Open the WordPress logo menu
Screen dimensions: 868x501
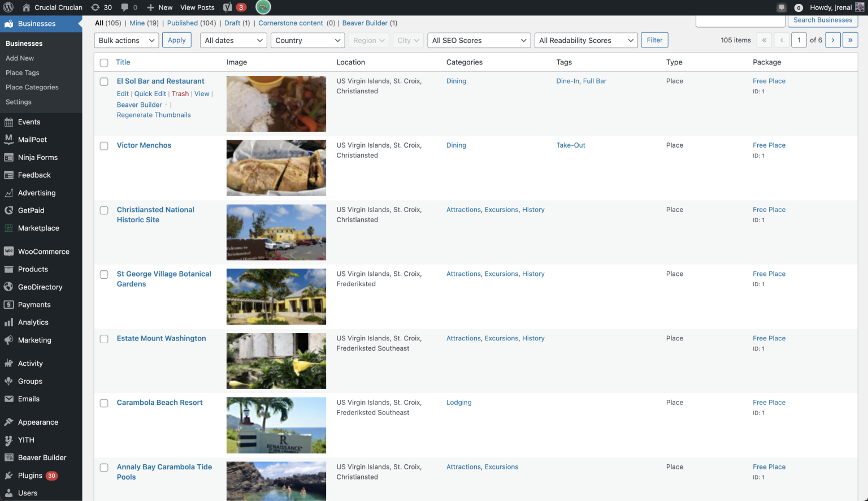8,7
